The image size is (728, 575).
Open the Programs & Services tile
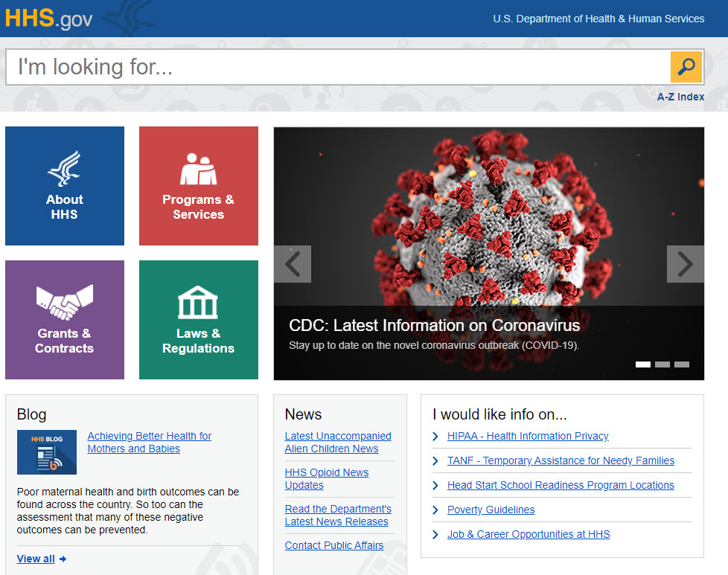tap(199, 186)
